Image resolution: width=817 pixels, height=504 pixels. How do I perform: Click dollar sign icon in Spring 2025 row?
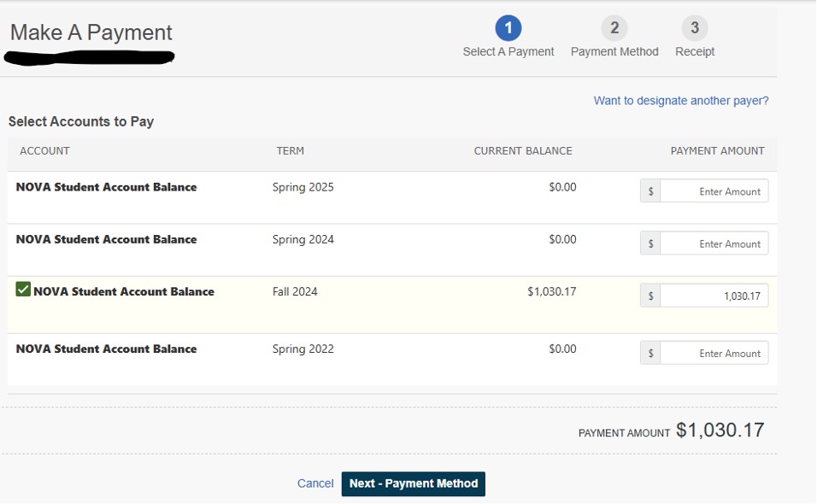coord(650,191)
